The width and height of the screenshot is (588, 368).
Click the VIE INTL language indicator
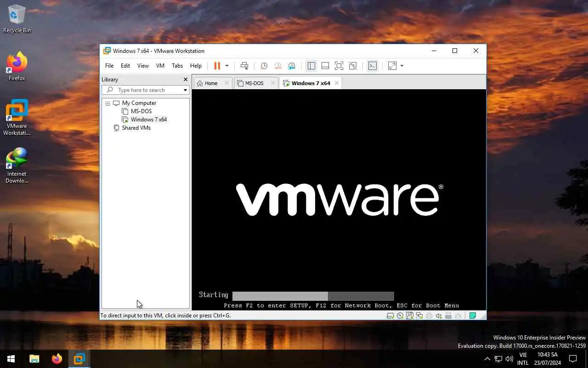[523, 359]
